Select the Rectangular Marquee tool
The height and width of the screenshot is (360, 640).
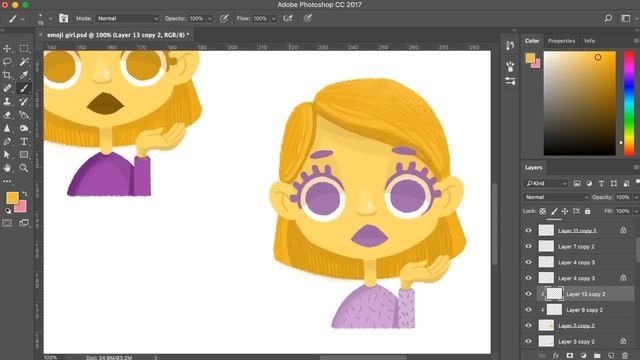[x=24, y=49]
